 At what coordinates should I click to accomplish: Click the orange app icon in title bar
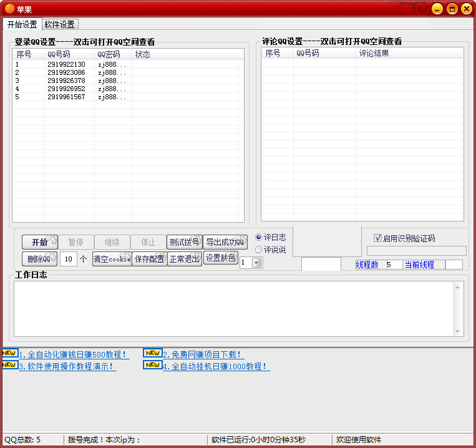pyautogui.click(x=9, y=9)
